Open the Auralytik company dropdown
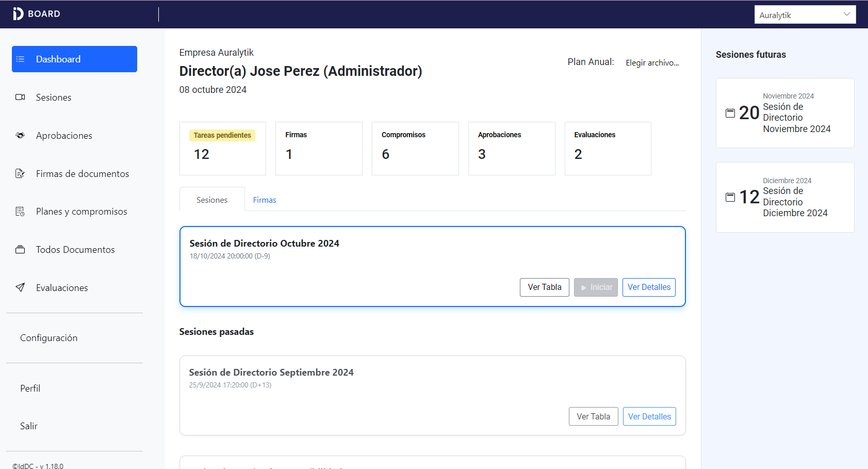The image size is (868, 469). coord(805,15)
